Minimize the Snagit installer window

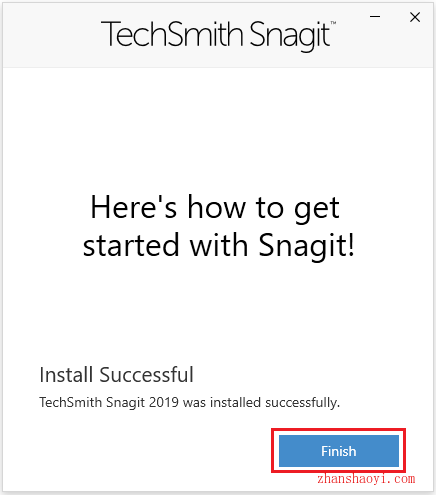point(375,16)
